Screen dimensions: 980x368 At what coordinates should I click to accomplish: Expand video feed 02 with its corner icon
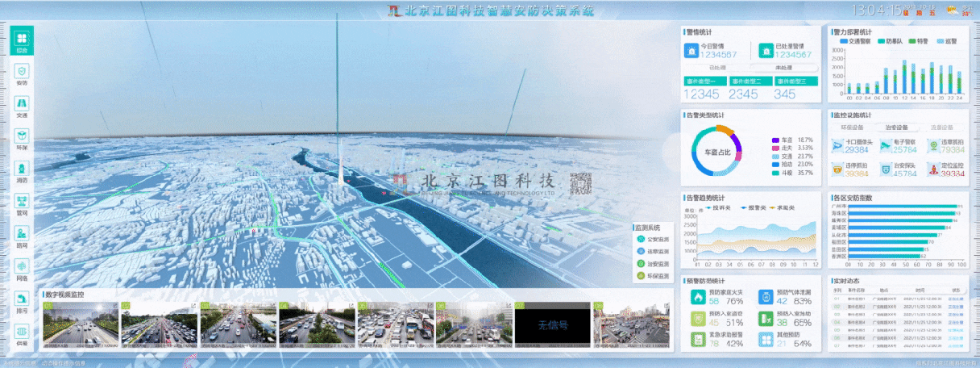coord(193,306)
